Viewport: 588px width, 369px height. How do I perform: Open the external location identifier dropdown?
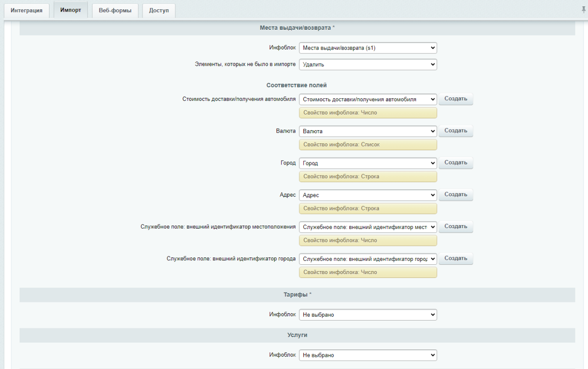coord(367,227)
